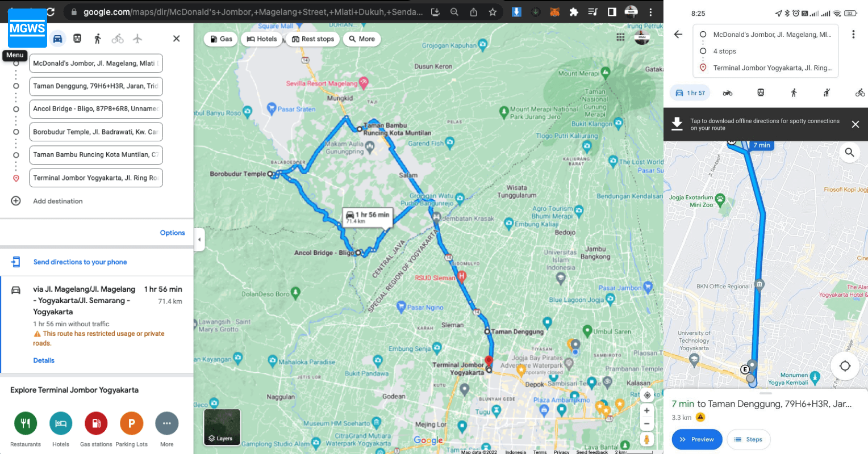The image size is (868, 454).
Task: Open More explore categories
Action: (167, 423)
